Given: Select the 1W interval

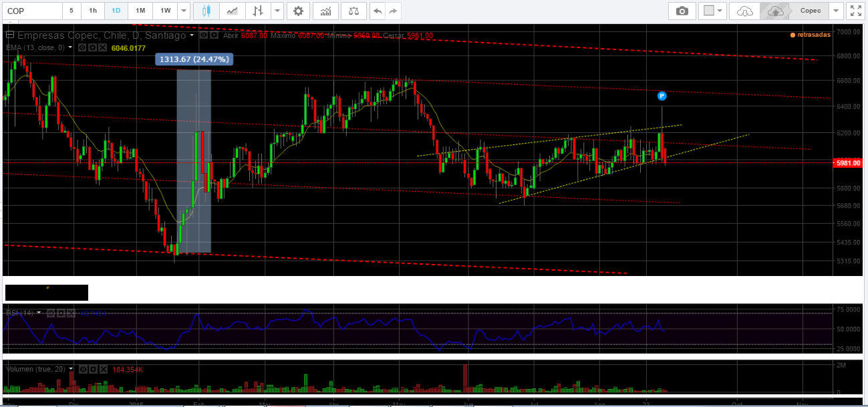Looking at the screenshot, I should pyautogui.click(x=165, y=11).
